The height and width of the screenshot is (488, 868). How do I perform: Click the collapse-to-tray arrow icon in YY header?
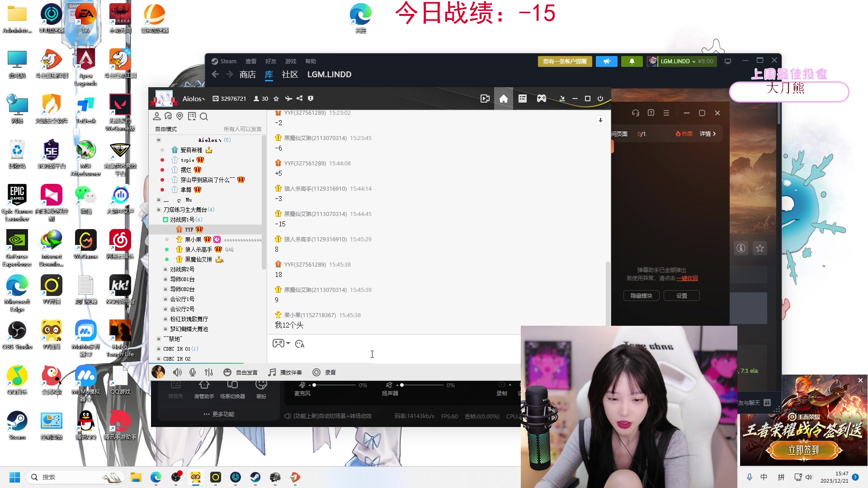(562, 99)
